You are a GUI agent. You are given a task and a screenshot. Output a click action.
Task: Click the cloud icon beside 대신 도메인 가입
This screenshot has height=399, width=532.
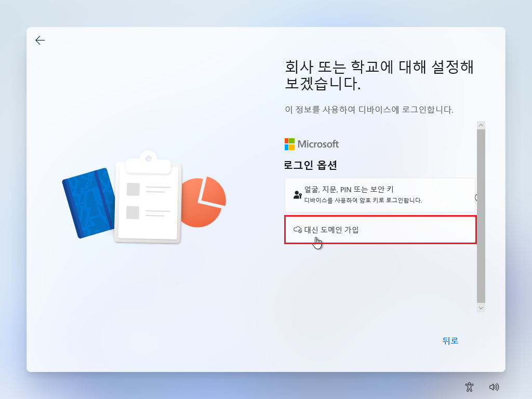[x=298, y=230]
